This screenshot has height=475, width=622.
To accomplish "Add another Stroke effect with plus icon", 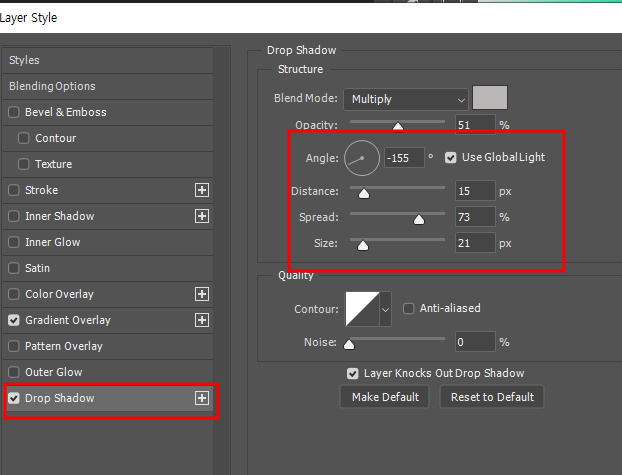I will [202, 190].
